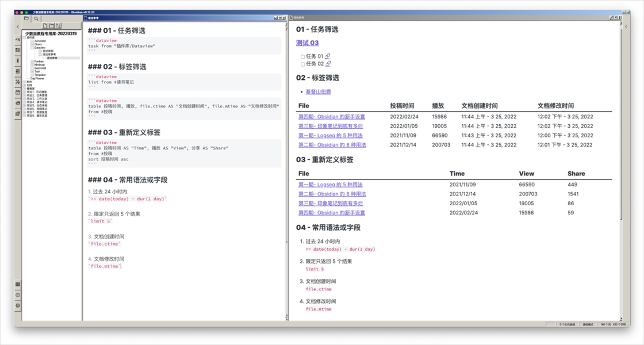Click the preview pane vertical scrollbar

619,172
